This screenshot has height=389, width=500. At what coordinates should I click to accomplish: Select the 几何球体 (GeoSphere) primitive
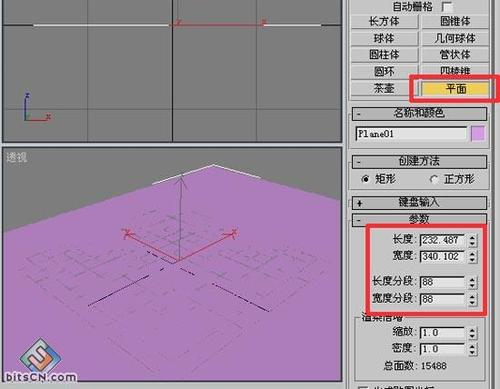coord(455,38)
